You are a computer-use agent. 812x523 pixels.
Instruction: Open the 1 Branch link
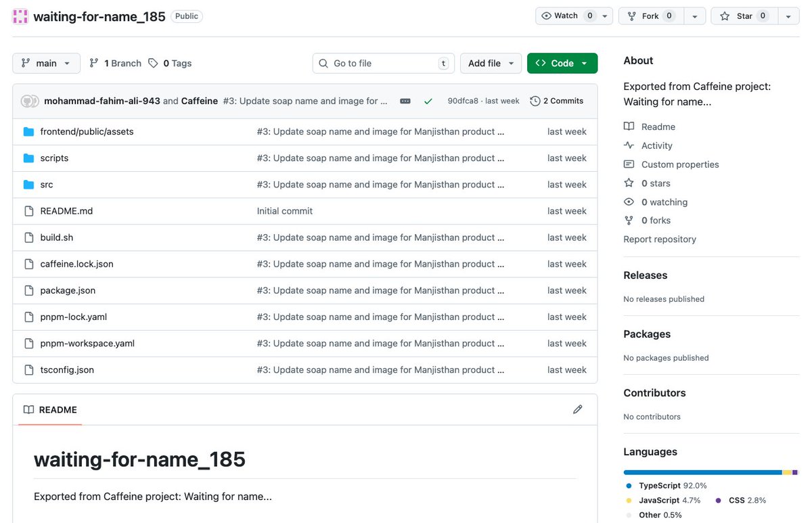[115, 63]
